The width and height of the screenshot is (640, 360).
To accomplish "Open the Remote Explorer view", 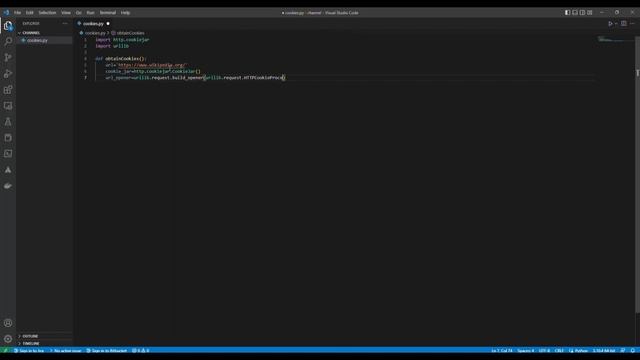I will point(8,106).
